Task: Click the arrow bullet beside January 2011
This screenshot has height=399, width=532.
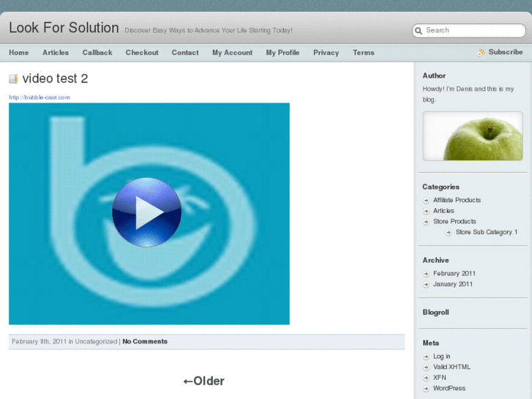Action: pos(426,285)
